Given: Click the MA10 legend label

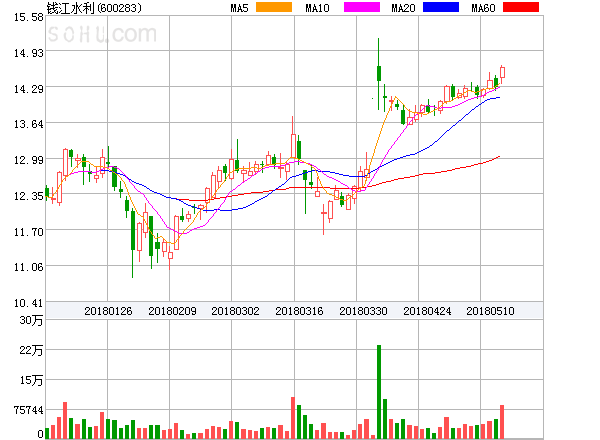Looking at the screenshot, I should click(317, 8).
